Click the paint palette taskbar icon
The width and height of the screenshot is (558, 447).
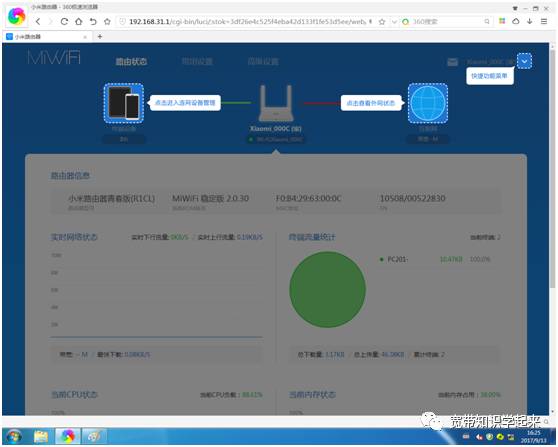coord(94,437)
